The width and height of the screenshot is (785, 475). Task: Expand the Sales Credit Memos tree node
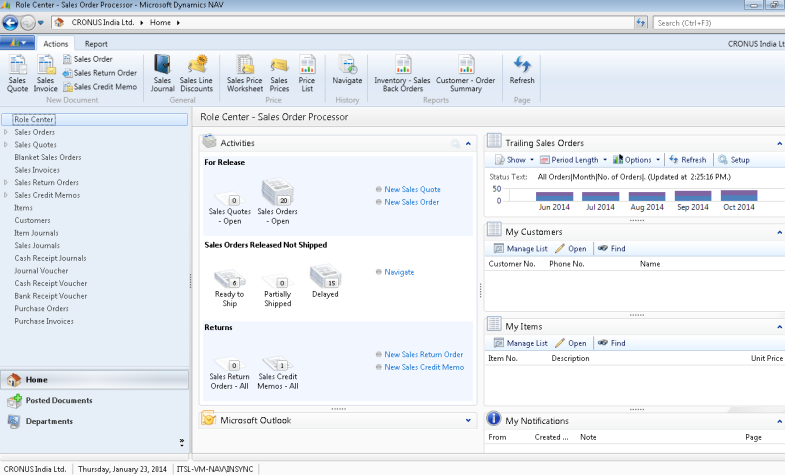pyautogui.click(x=6, y=195)
